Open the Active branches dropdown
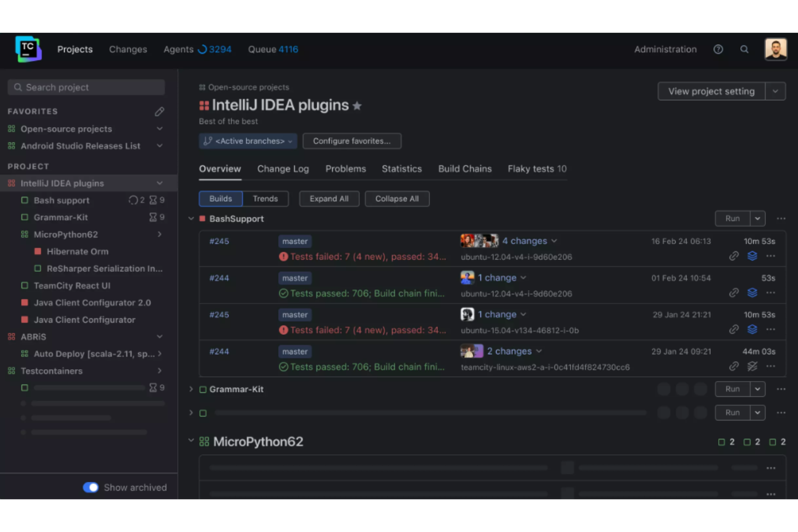 point(248,141)
